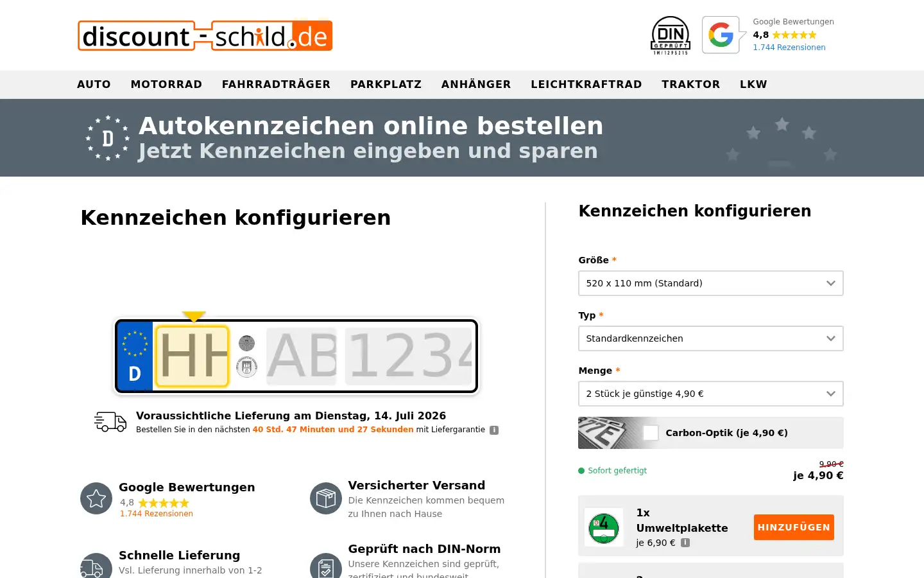This screenshot has height=578, width=924.
Task: Click the DIN geprüft badge
Action: click(x=671, y=35)
